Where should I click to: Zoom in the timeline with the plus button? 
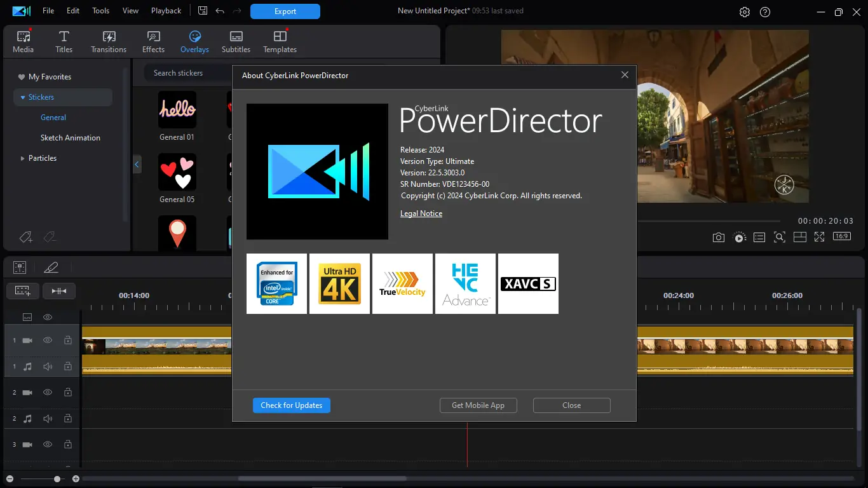pos(76,479)
